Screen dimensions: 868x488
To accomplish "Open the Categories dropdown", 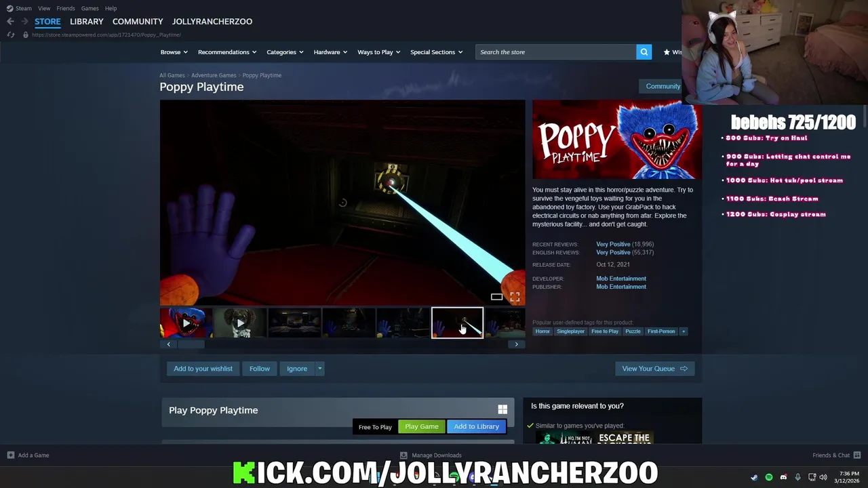I will tap(285, 52).
